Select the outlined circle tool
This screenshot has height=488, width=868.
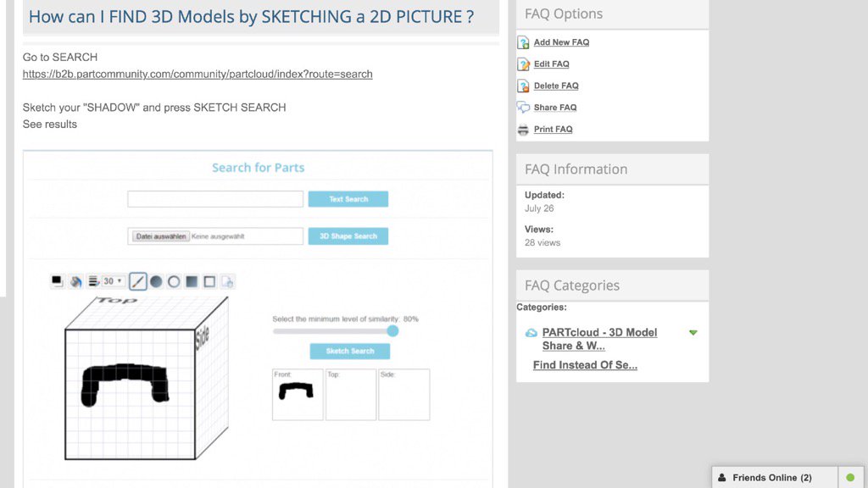coord(174,281)
